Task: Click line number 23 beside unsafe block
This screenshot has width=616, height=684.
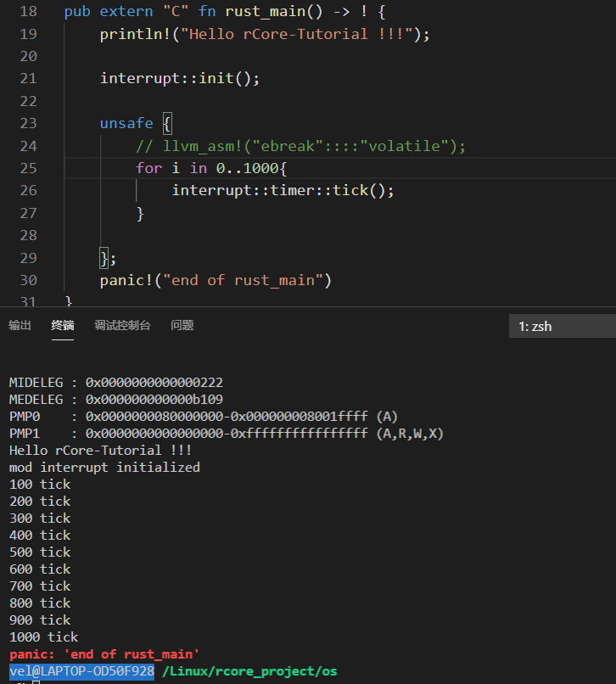Action: (27, 123)
